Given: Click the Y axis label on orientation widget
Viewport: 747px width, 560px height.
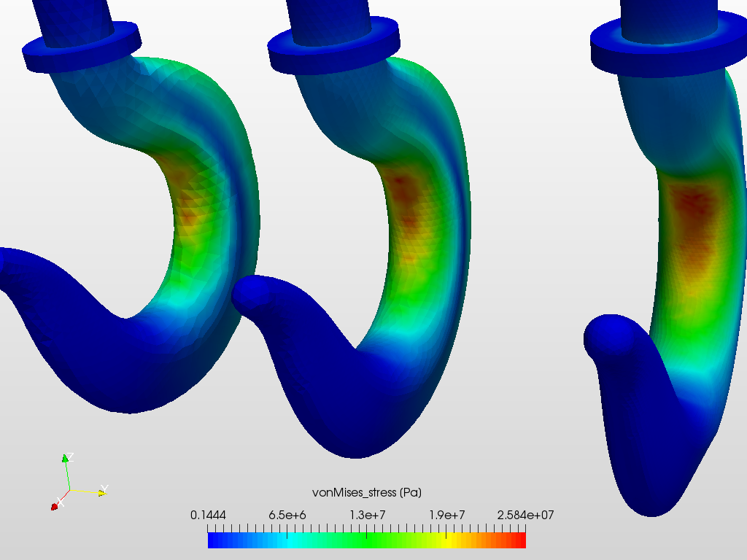Looking at the screenshot, I should pos(105,489).
